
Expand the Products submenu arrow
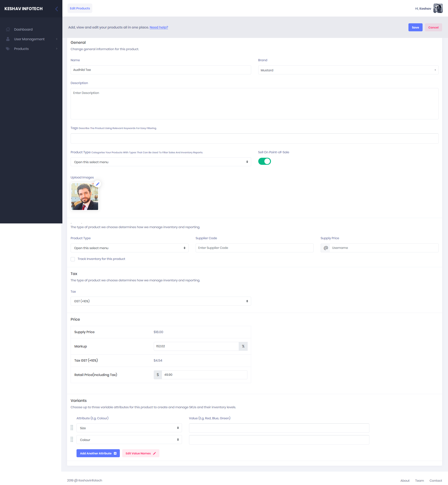(57, 49)
